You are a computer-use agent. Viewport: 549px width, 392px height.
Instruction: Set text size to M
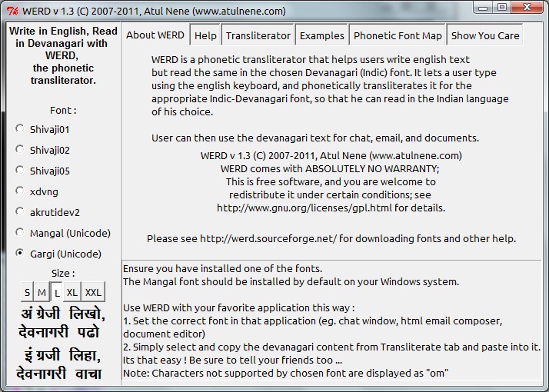point(42,292)
